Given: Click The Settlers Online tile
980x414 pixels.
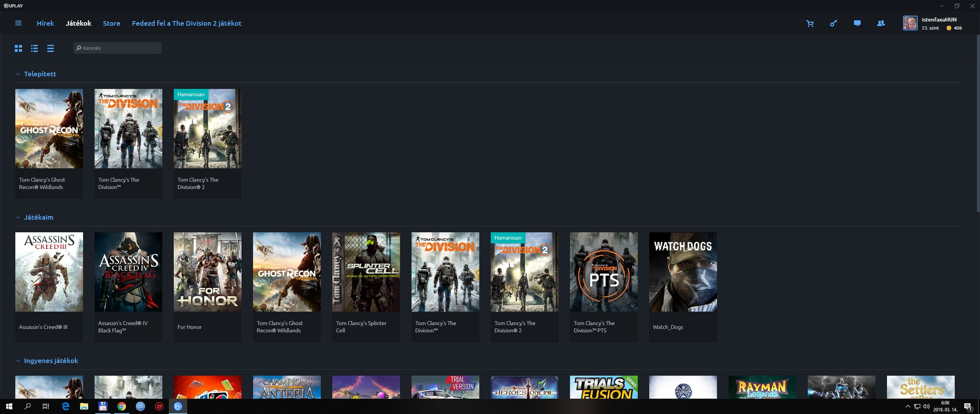Looking at the screenshot, I should (x=921, y=387).
